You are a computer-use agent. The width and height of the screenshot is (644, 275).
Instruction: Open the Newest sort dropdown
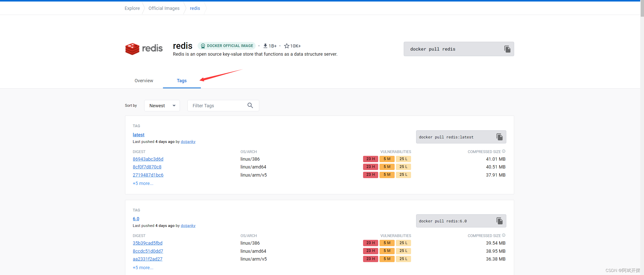[162, 105]
